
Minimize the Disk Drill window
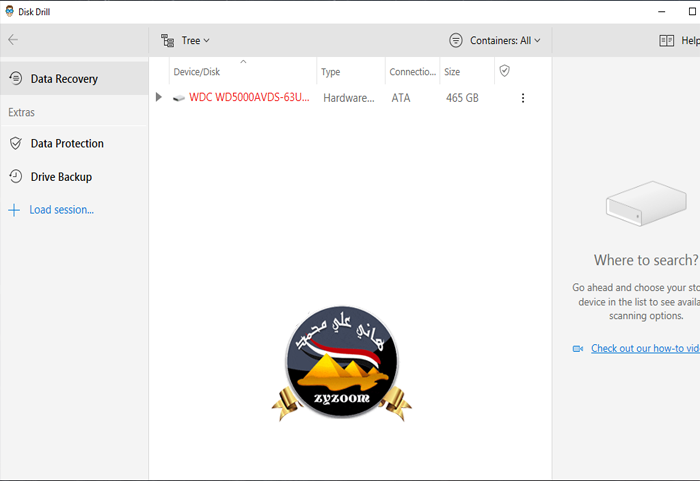pyautogui.click(x=662, y=12)
